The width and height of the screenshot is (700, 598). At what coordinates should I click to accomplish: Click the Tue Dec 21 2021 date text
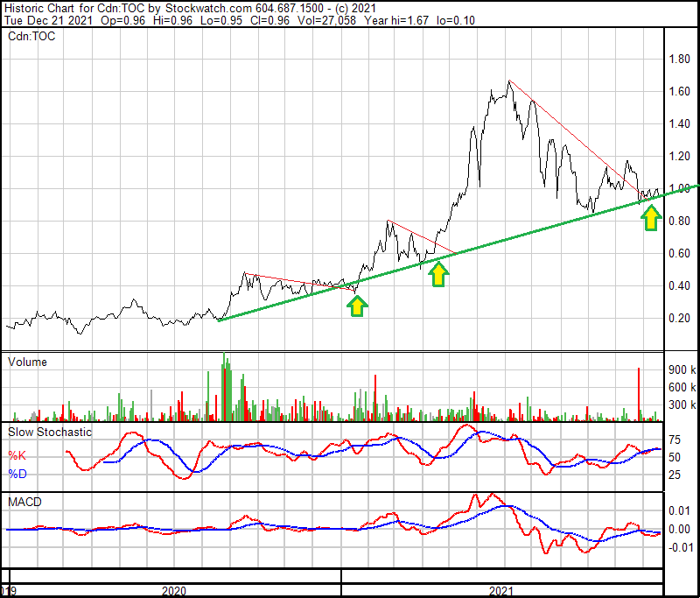48,20
